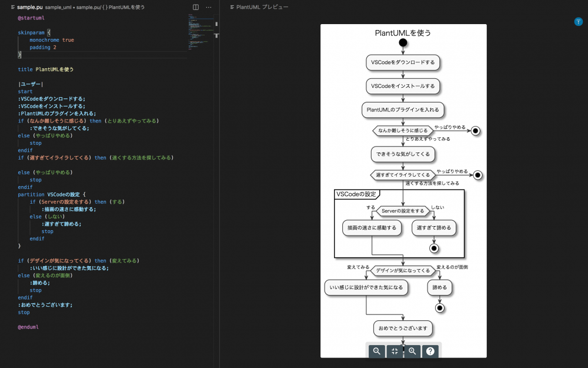Fit the diagram with the shrink icon

(x=395, y=351)
